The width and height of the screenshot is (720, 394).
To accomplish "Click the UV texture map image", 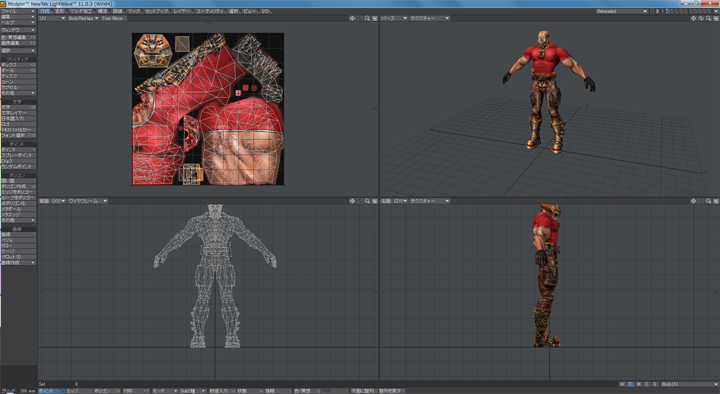I will [208, 109].
